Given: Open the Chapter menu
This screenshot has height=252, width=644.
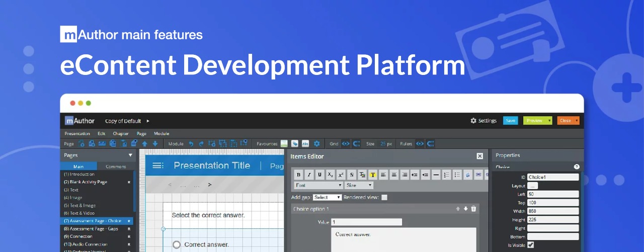Looking at the screenshot, I should [x=121, y=134].
